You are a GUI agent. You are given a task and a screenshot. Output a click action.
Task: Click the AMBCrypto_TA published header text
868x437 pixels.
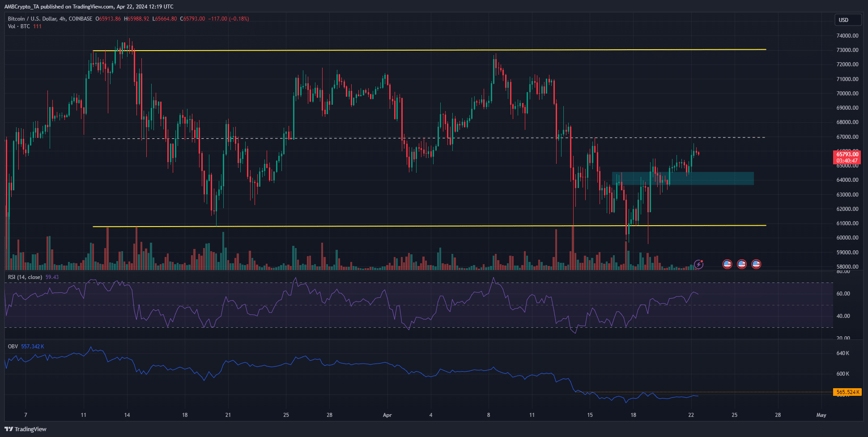tap(89, 7)
